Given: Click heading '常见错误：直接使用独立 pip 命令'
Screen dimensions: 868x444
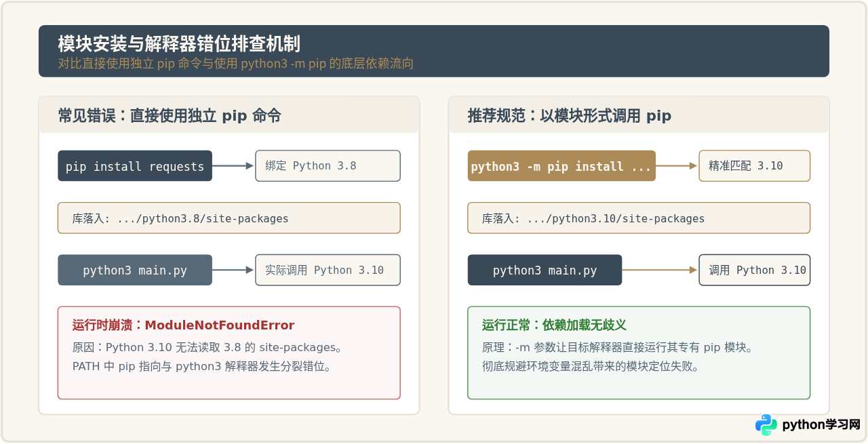Looking at the screenshot, I should 170,116.
